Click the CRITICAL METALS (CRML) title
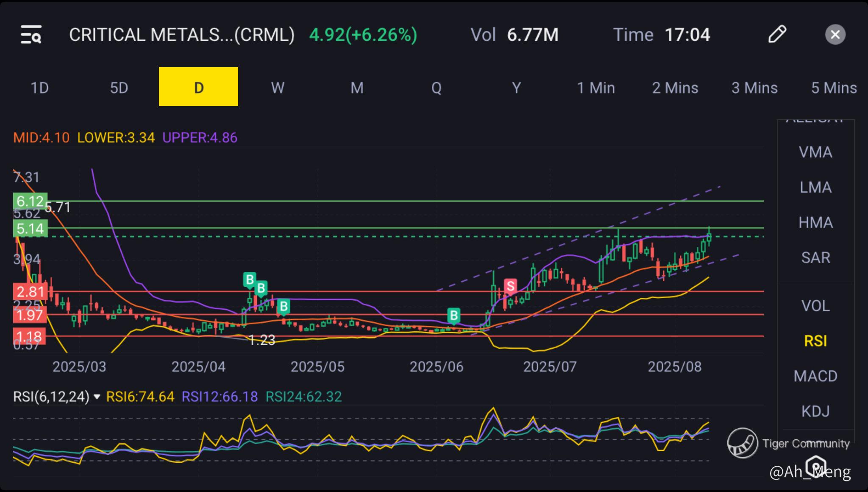The height and width of the screenshot is (492, 868). tap(182, 35)
